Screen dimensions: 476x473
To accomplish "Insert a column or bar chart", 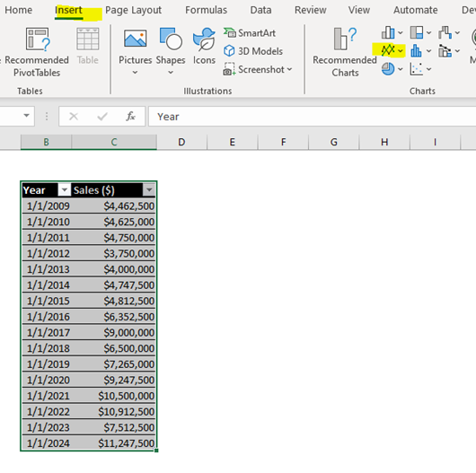I will coord(392,32).
